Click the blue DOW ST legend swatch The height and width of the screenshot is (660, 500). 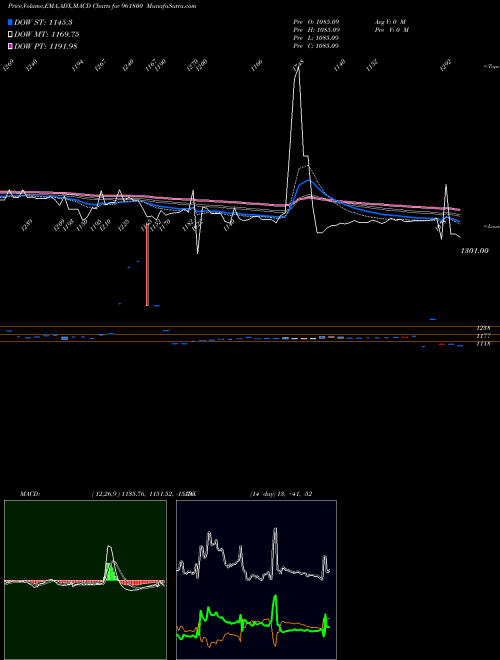10,22
